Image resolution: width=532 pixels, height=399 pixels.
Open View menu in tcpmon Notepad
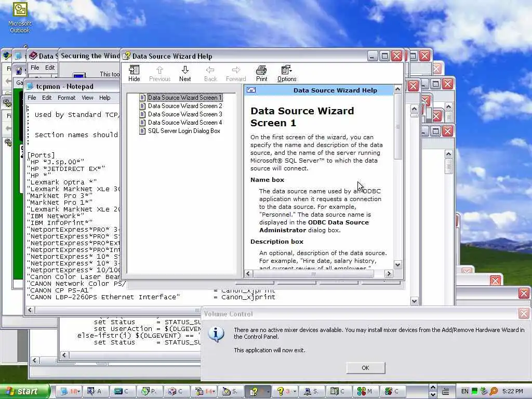coord(87,98)
